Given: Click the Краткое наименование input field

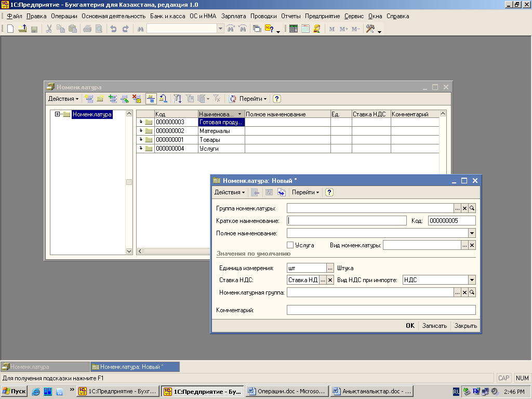Looking at the screenshot, I should point(347,220).
